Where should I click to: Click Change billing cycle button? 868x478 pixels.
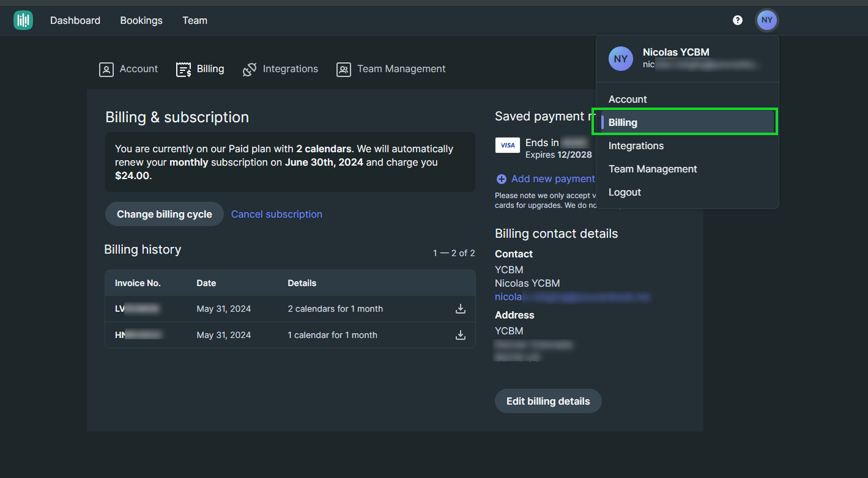pos(165,214)
